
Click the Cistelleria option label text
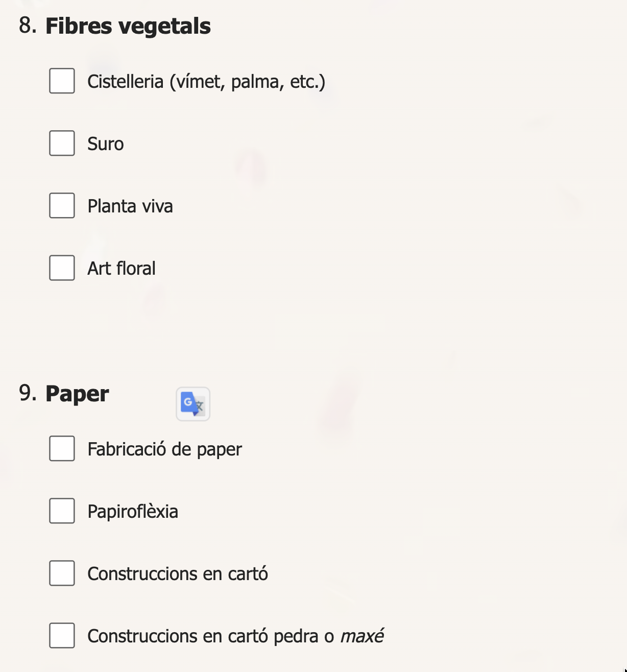coord(206,82)
